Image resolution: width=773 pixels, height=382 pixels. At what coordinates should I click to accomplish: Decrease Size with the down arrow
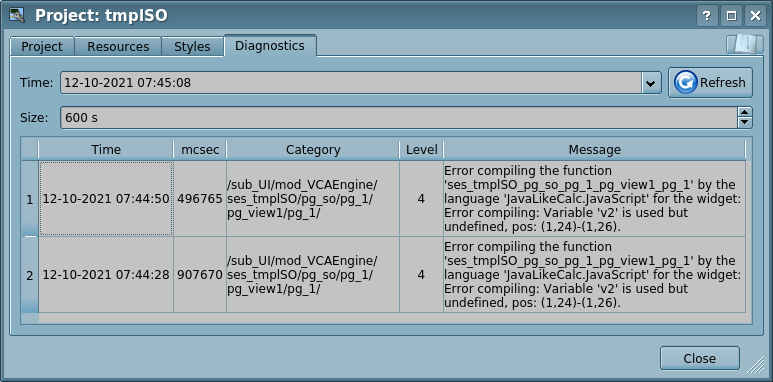745,123
